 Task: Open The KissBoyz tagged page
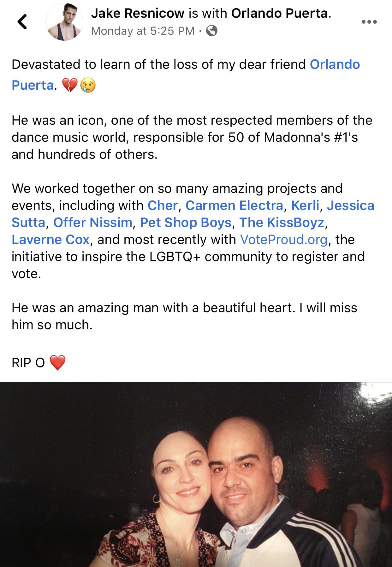click(282, 223)
